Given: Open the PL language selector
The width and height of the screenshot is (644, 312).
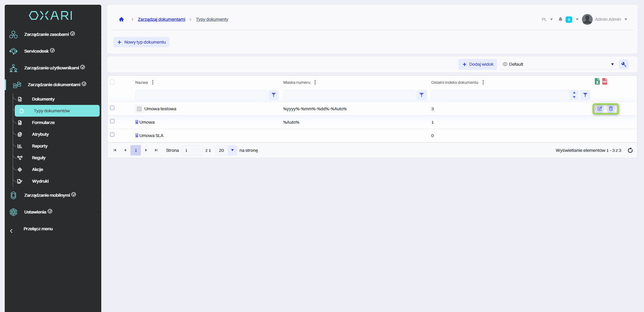Looking at the screenshot, I should coord(547,19).
